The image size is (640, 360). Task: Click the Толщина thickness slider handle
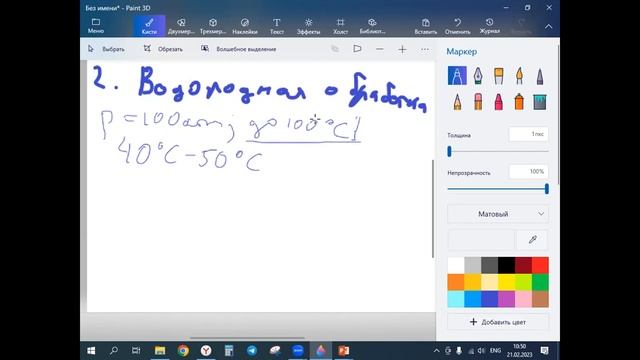click(449, 151)
